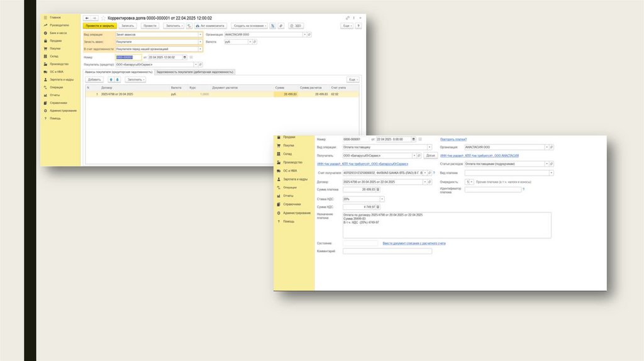
Task: Click the back navigation arrow
Action: (x=87, y=18)
